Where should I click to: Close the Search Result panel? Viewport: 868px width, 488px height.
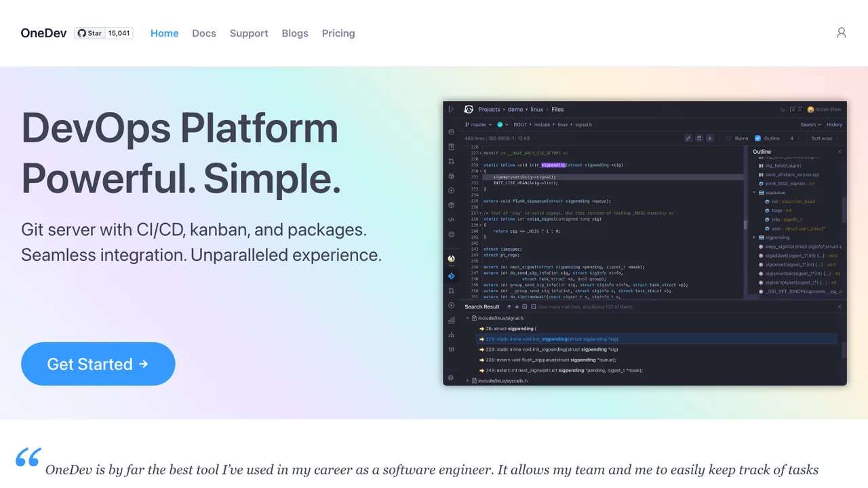[x=840, y=307]
